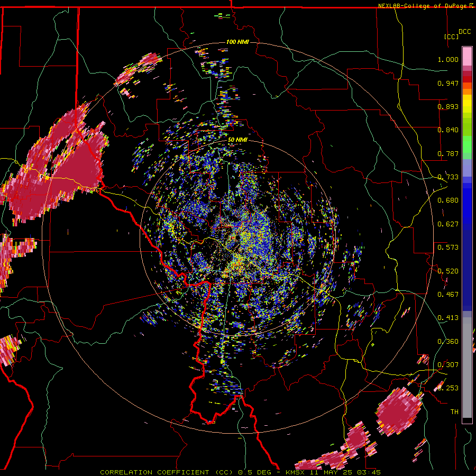Image resolution: width=476 pixels, height=476 pixels.
Task: Click the TH threshold label on the legend
Action: pos(454,412)
